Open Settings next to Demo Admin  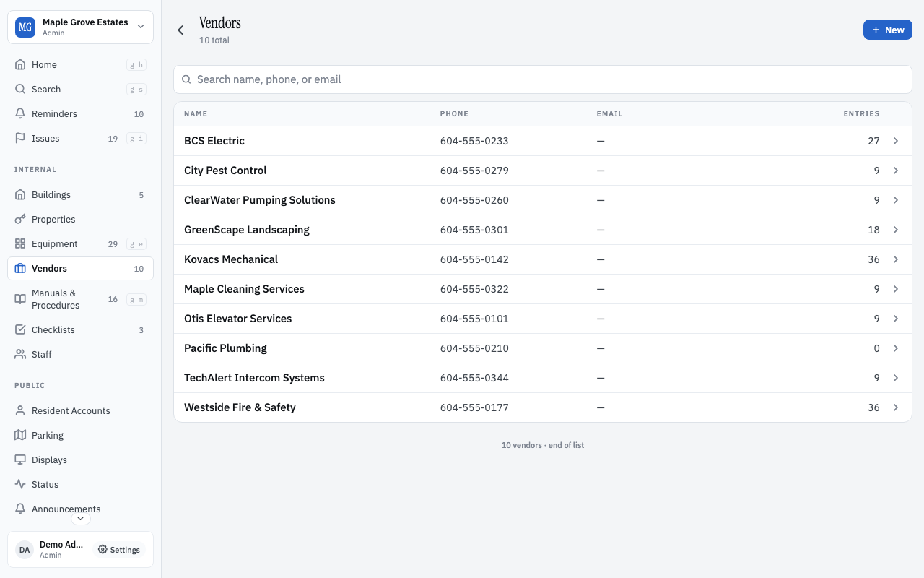[119, 550]
